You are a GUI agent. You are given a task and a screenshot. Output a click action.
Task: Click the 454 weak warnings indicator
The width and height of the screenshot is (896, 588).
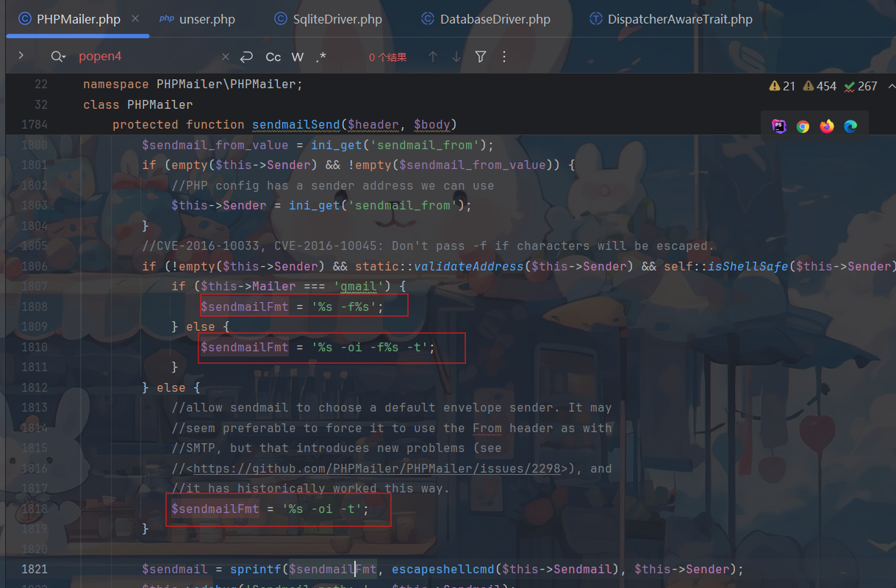(x=820, y=86)
